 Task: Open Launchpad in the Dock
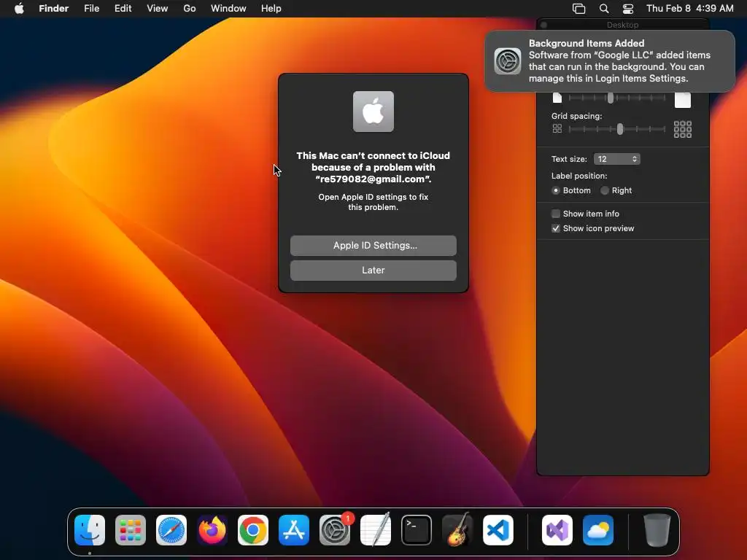[x=131, y=530]
